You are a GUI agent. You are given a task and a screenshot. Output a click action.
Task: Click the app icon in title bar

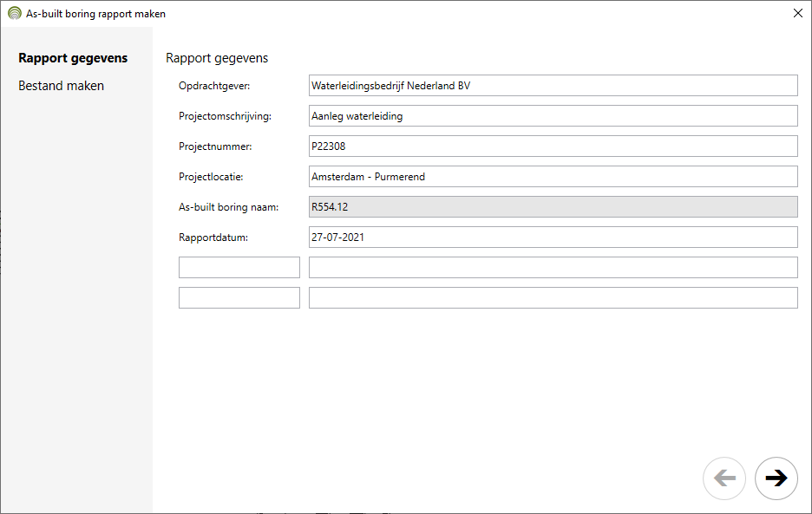coord(15,14)
